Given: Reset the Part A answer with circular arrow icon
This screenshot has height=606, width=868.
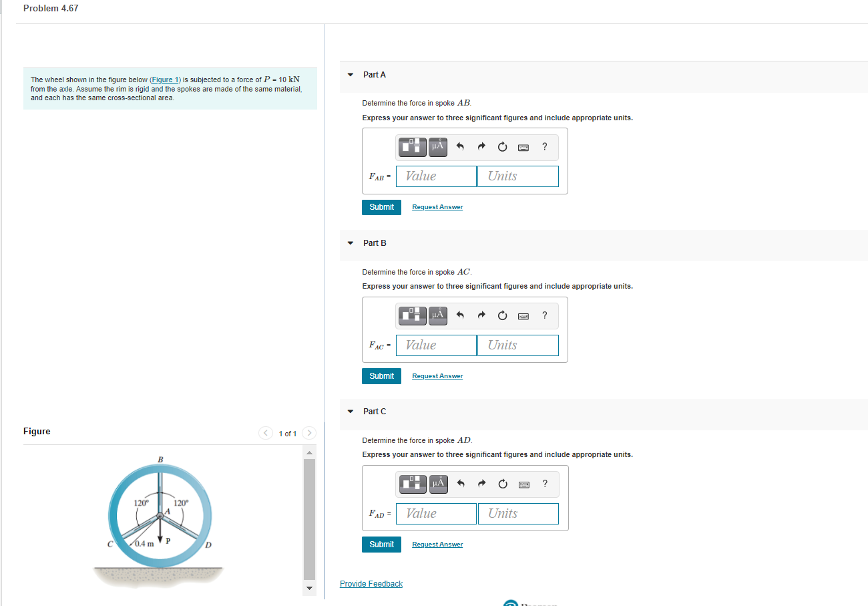Looking at the screenshot, I should point(502,147).
